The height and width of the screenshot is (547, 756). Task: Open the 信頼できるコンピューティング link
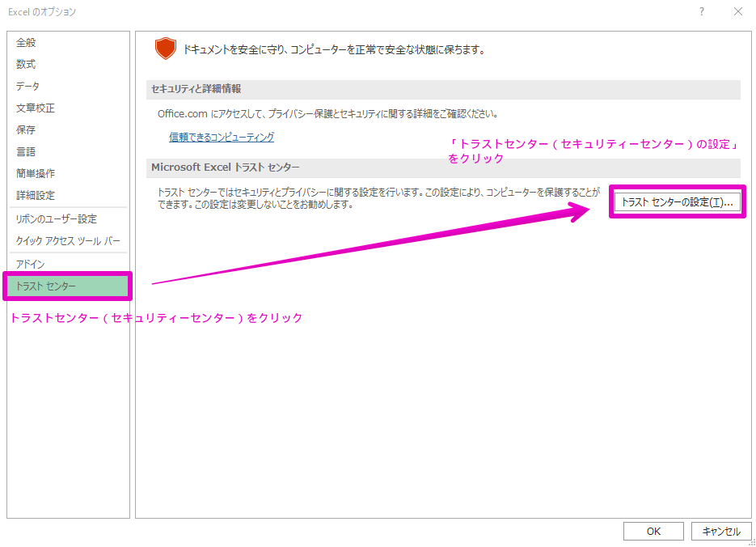click(222, 137)
